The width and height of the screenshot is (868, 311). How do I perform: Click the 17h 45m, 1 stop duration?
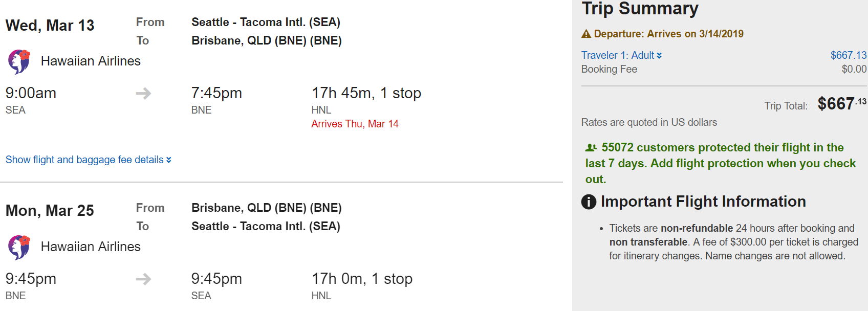pyautogui.click(x=366, y=93)
